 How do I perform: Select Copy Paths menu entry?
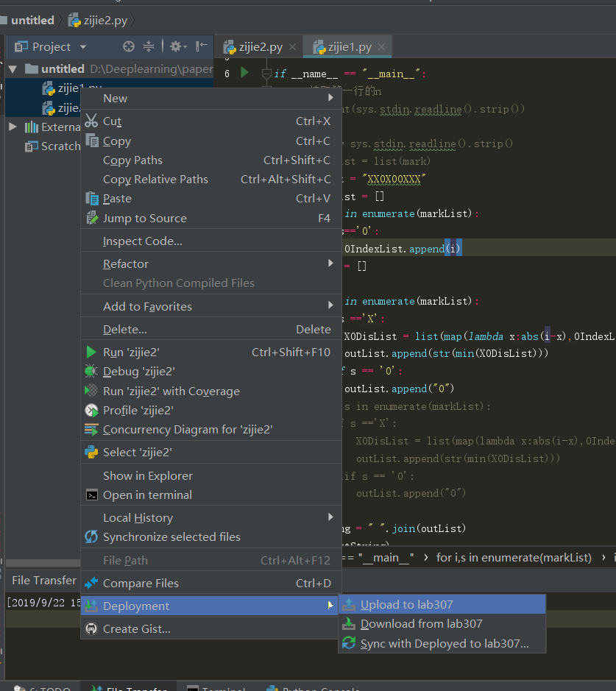pyautogui.click(x=211, y=160)
